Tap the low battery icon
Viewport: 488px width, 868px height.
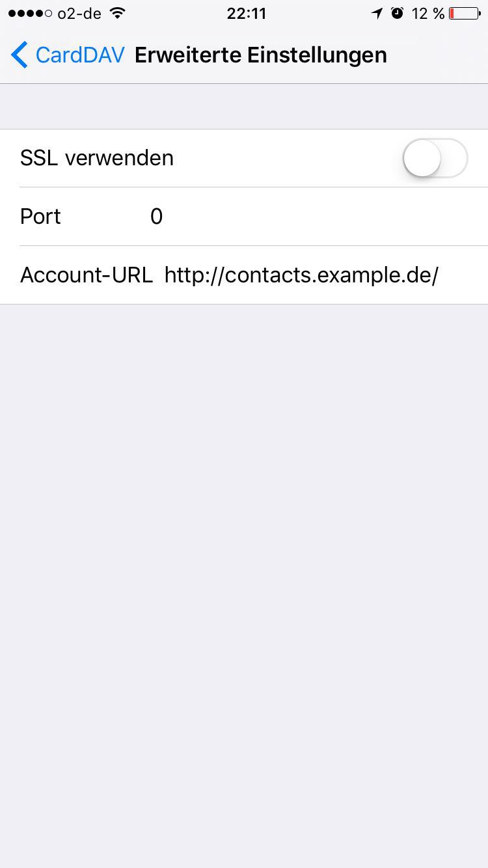465,13
